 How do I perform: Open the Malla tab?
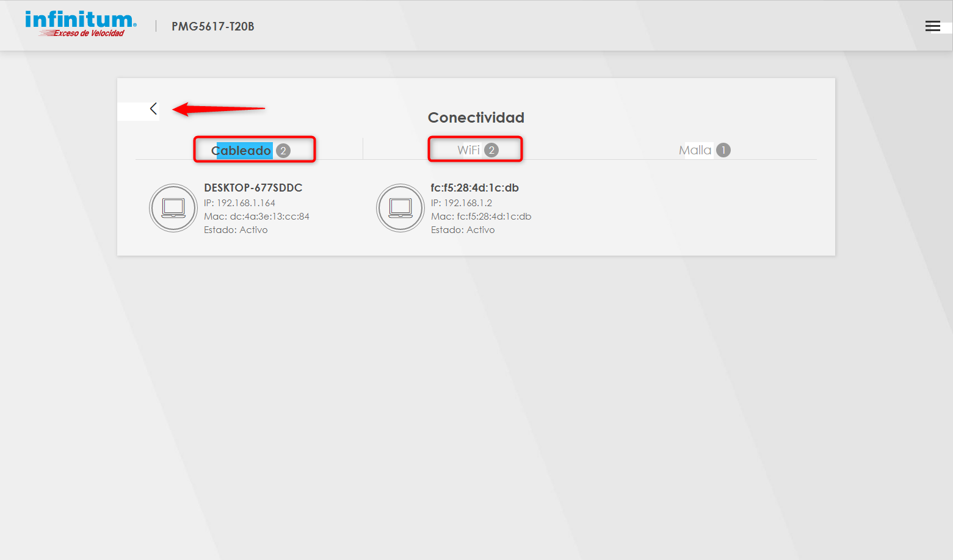coord(695,150)
